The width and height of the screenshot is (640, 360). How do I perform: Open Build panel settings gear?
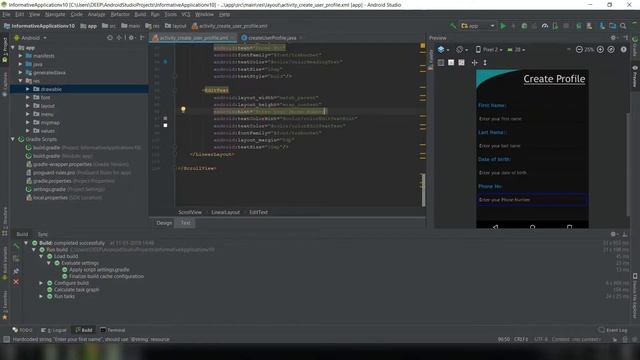tap(613, 234)
